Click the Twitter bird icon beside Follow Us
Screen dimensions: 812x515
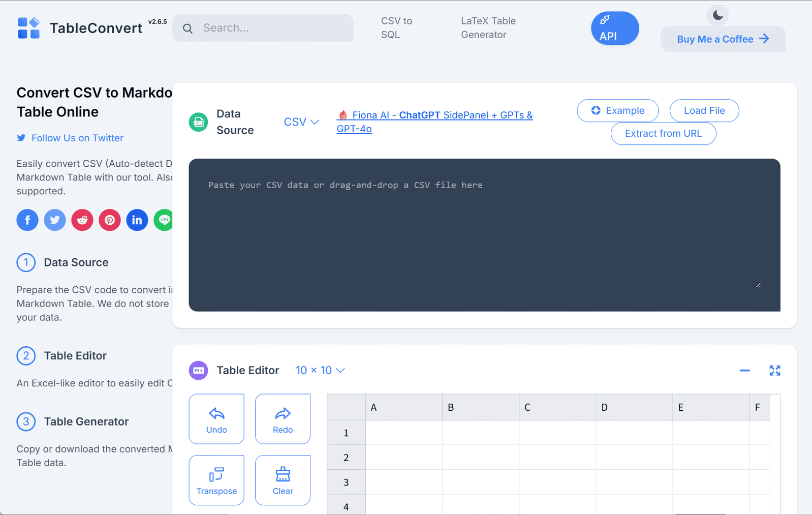21,138
